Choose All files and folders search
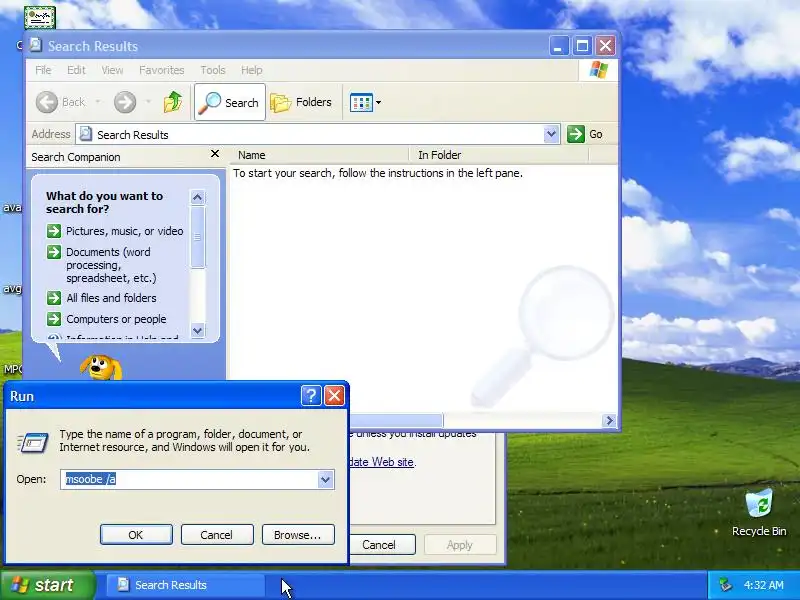 tap(111, 298)
